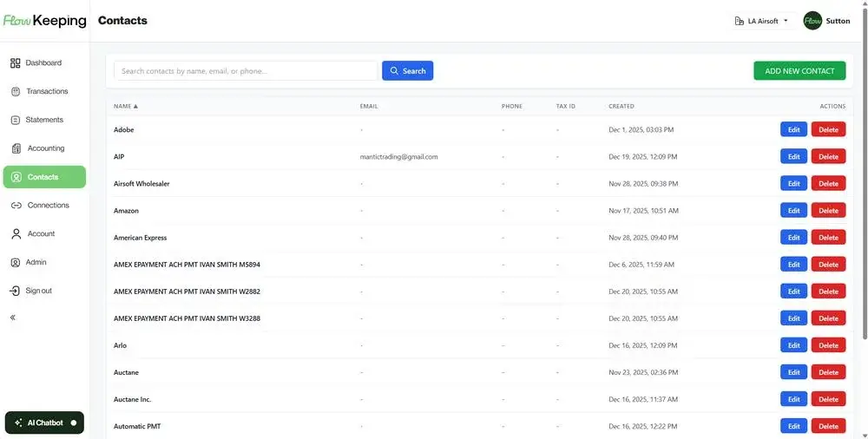Open the AI Chatbot button
This screenshot has height=439, width=868.
[44, 423]
